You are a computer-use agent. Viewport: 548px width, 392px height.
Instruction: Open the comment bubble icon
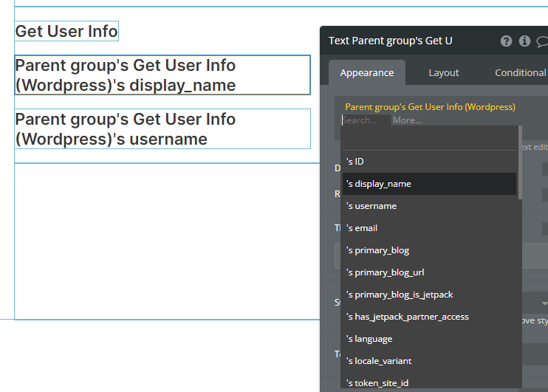[x=542, y=41]
